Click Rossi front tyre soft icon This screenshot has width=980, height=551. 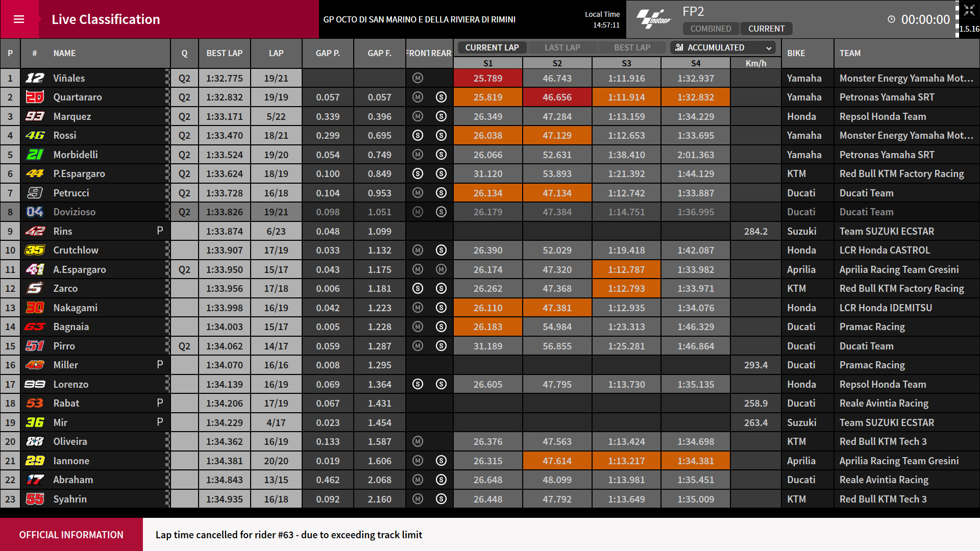coord(418,135)
